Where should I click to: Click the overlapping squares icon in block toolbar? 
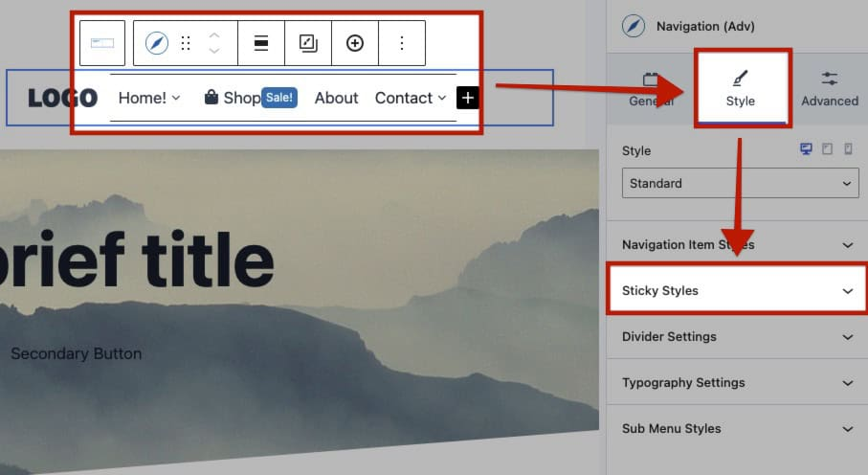click(307, 43)
